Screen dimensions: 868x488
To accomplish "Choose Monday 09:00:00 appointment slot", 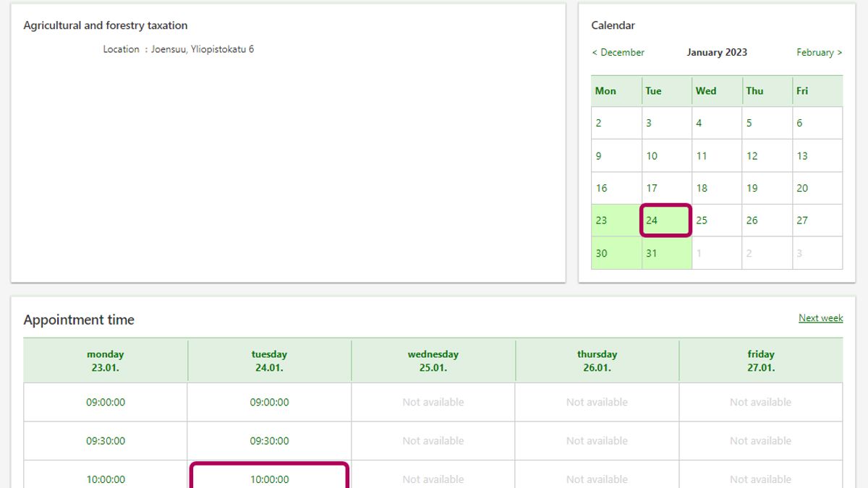I will click(x=106, y=402).
